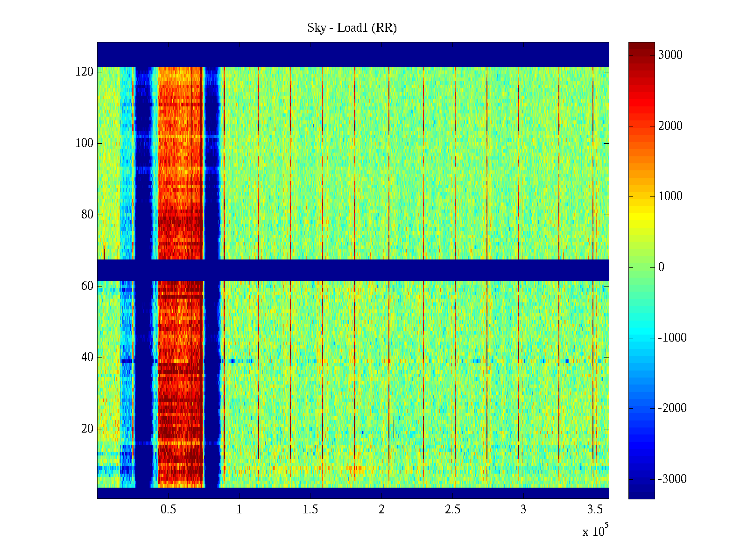The width and height of the screenshot is (747, 560).
Task: Click the colorbar label '3000'
Action: point(670,55)
